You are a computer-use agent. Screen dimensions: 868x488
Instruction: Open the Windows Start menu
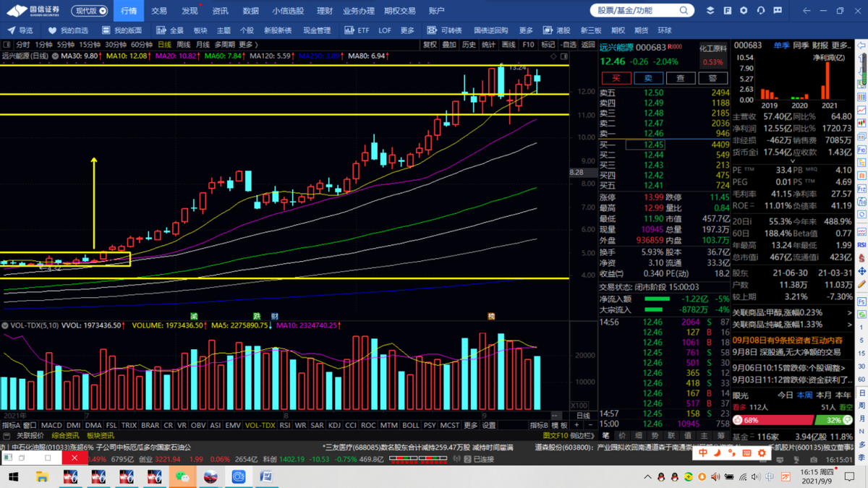point(13,477)
